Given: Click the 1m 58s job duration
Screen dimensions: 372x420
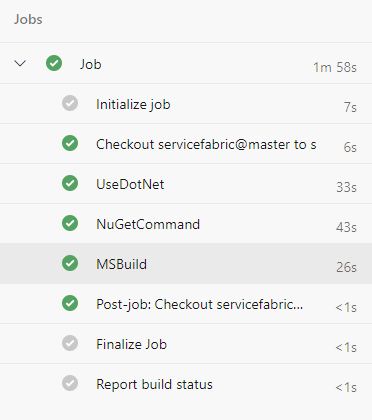Looking at the screenshot, I should click(335, 67).
